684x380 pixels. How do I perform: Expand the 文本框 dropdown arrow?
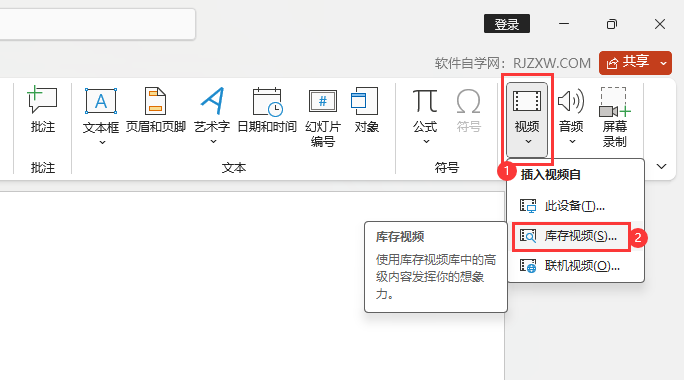[102, 142]
